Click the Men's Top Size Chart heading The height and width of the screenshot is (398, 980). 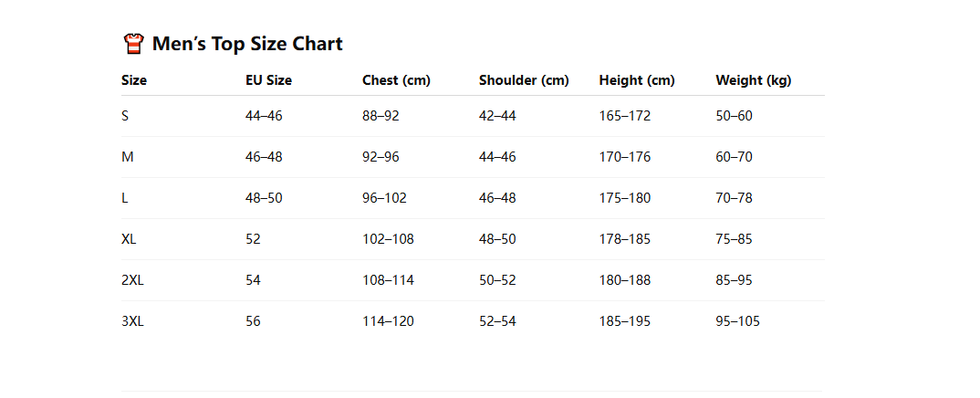[x=247, y=44]
